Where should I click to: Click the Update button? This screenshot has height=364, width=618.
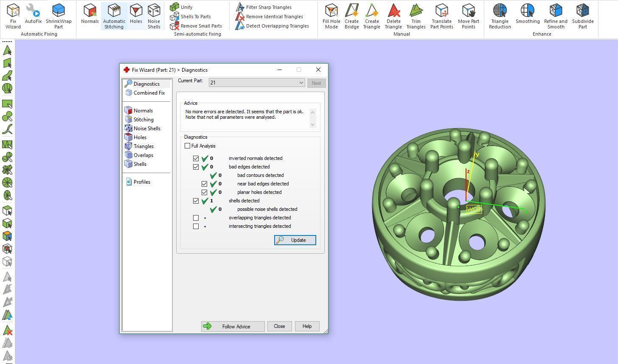[x=295, y=240]
